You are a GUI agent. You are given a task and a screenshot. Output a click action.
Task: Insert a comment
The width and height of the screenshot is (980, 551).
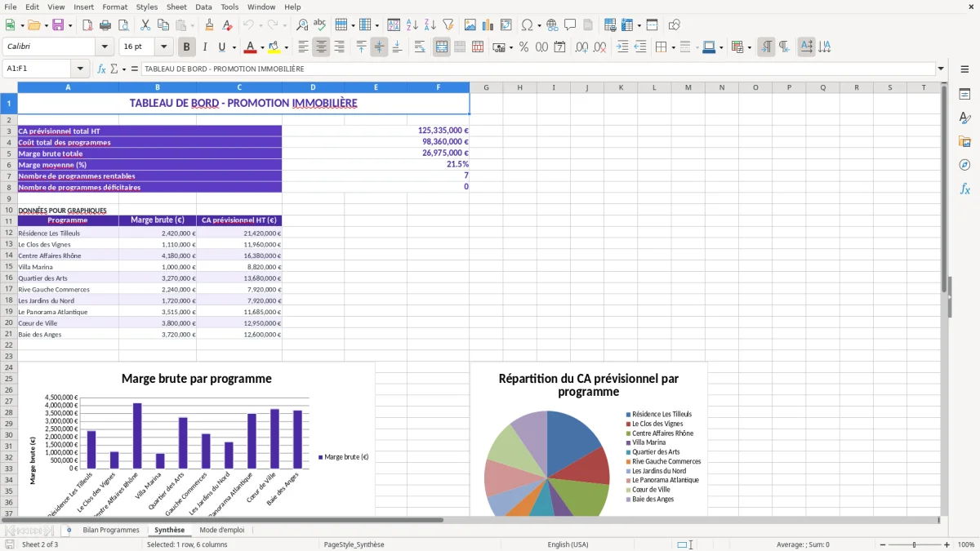click(570, 25)
